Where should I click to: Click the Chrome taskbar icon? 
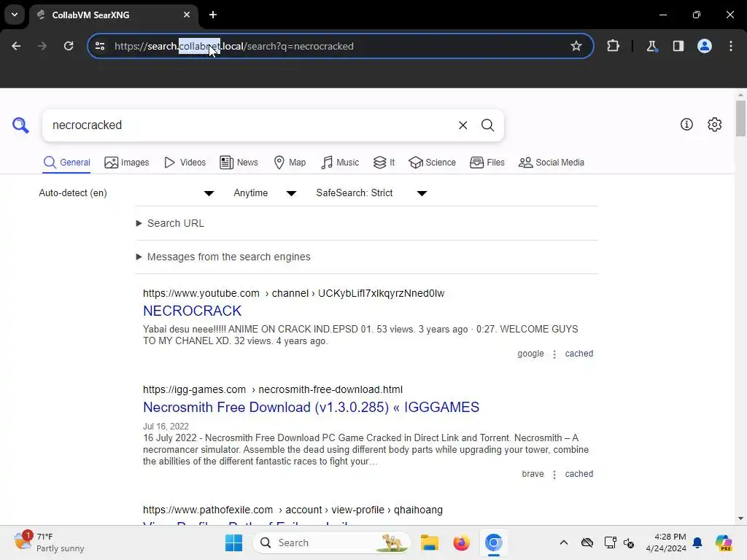494,542
